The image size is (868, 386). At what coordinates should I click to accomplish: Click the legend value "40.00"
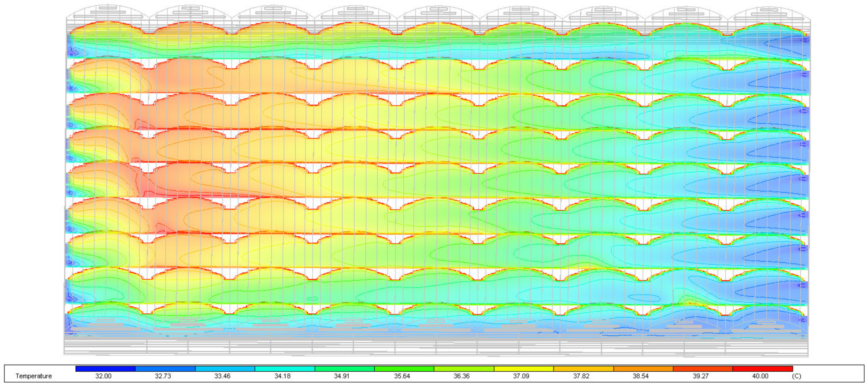click(x=760, y=376)
